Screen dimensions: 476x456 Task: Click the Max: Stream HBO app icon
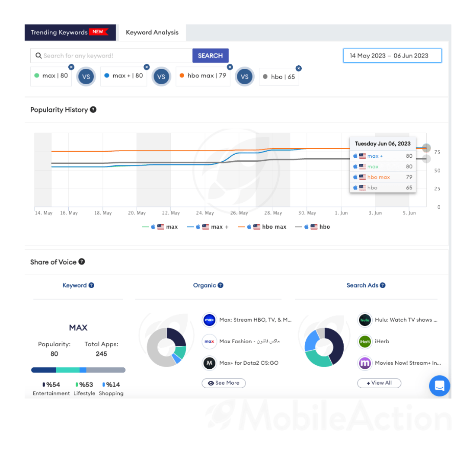(209, 320)
